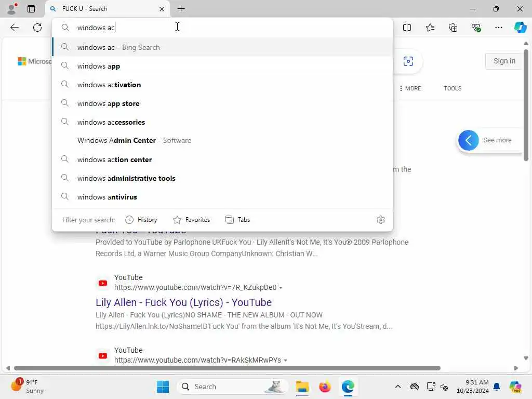Image resolution: width=532 pixels, height=399 pixels.
Task: Open display/network tray icon
Action: point(431,387)
